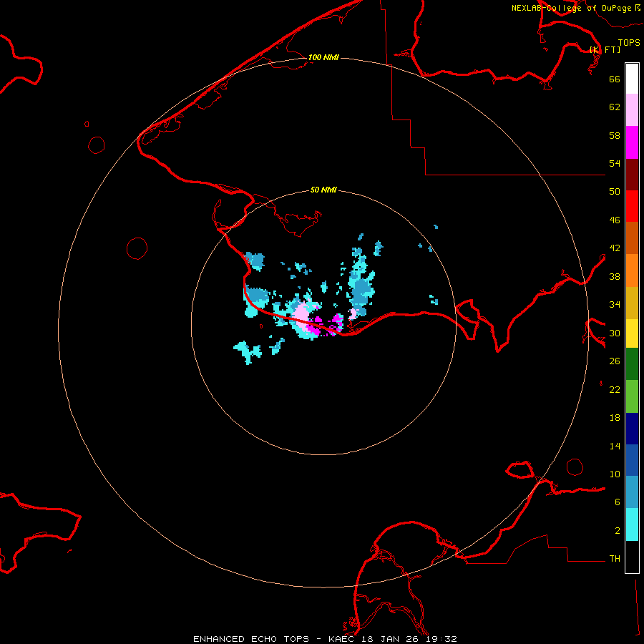Screen dimensions: 644x644
Task: Click the gold legend swatch
Action: point(632,303)
